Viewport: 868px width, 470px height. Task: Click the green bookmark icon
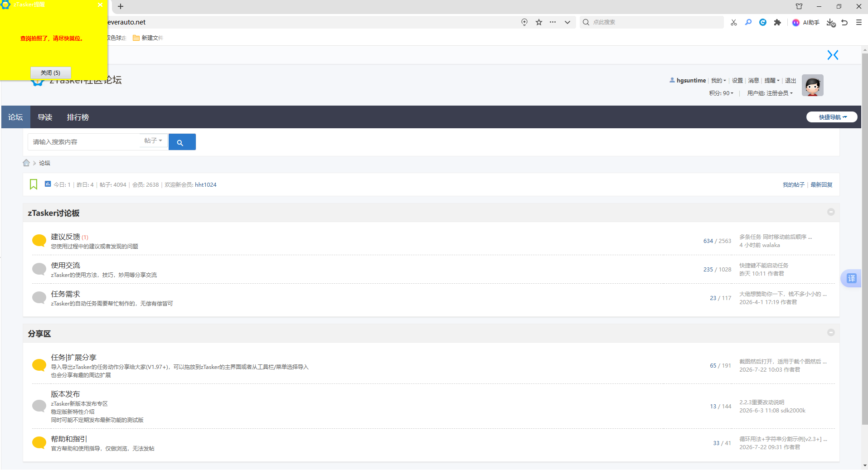click(x=34, y=184)
